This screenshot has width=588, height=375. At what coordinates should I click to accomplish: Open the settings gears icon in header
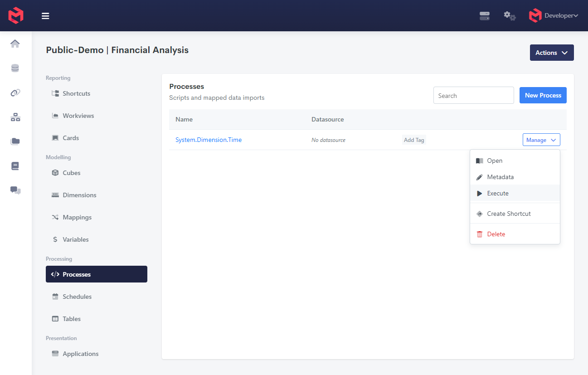(510, 16)
